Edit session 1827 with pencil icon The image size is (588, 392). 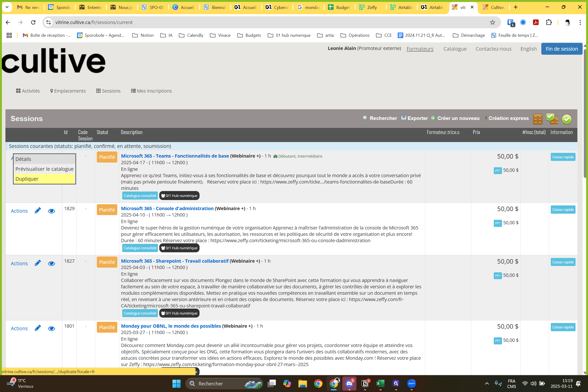tap(38, 263)
